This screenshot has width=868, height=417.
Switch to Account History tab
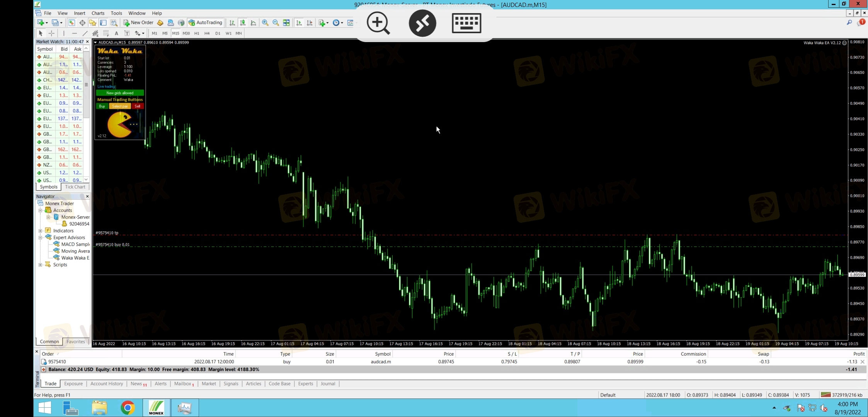(x=106, y=383)
